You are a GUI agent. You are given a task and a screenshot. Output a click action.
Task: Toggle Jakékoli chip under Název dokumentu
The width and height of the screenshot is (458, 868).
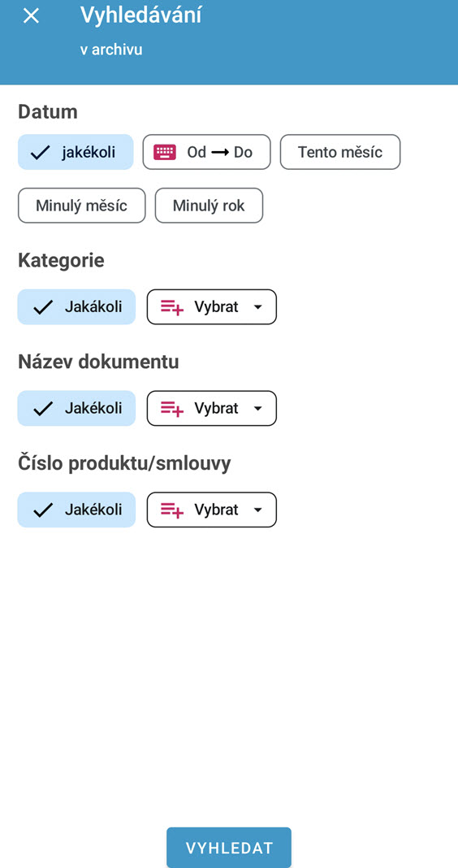click(76, 408)
